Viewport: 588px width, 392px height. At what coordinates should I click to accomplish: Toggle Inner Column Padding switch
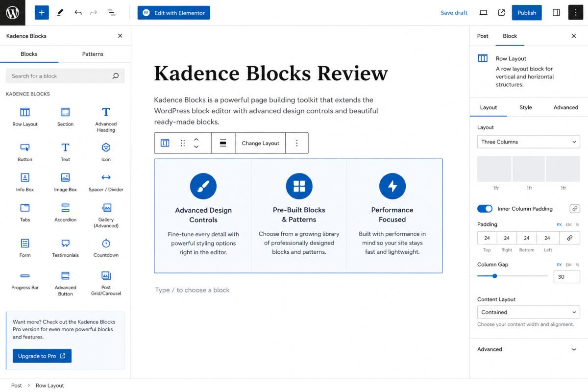pos(485,209)
